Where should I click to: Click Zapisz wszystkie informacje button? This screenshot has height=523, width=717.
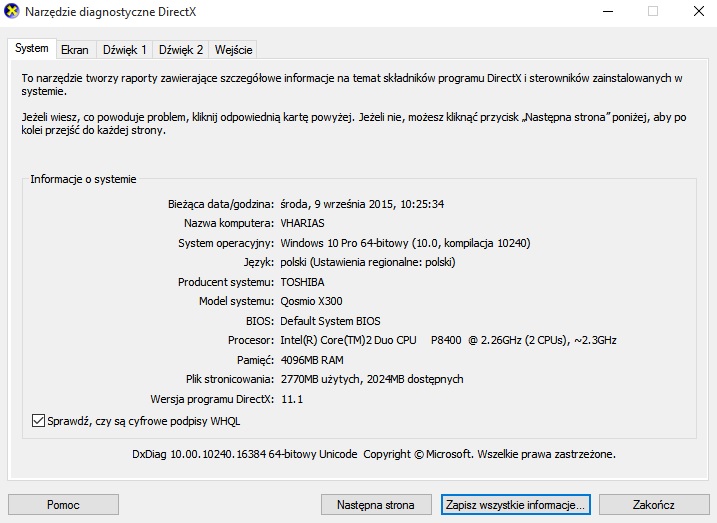coord(516,505)
